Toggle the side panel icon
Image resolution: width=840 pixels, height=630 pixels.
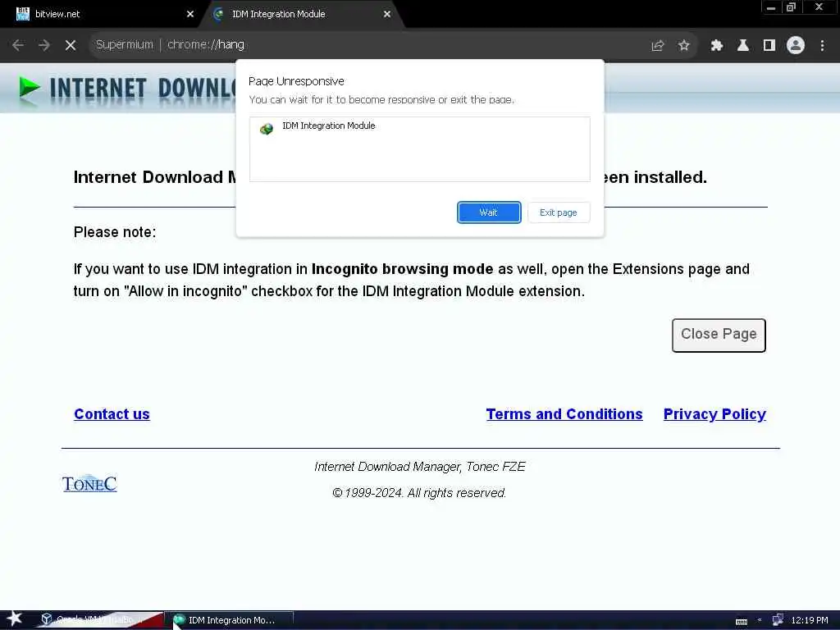[x=769, y=46]
